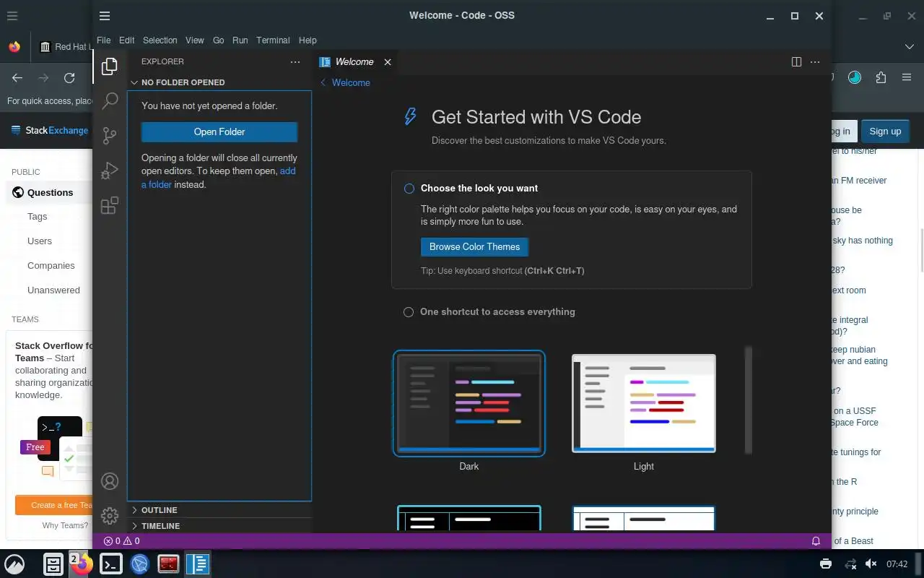
Task: Click Browse Color Themes button
Action: tap(474, 247)
